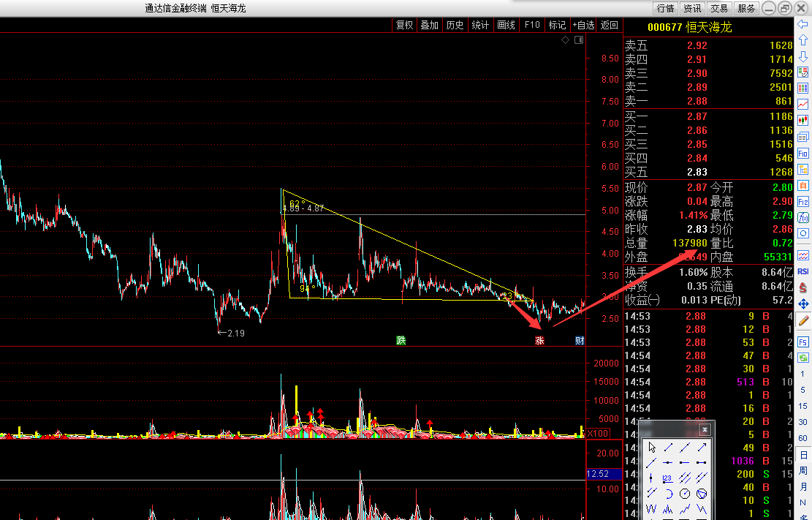This screenshot has height=520, width=812.
Task: Open the 交易 trading menu
Action: tap(718, 8)
